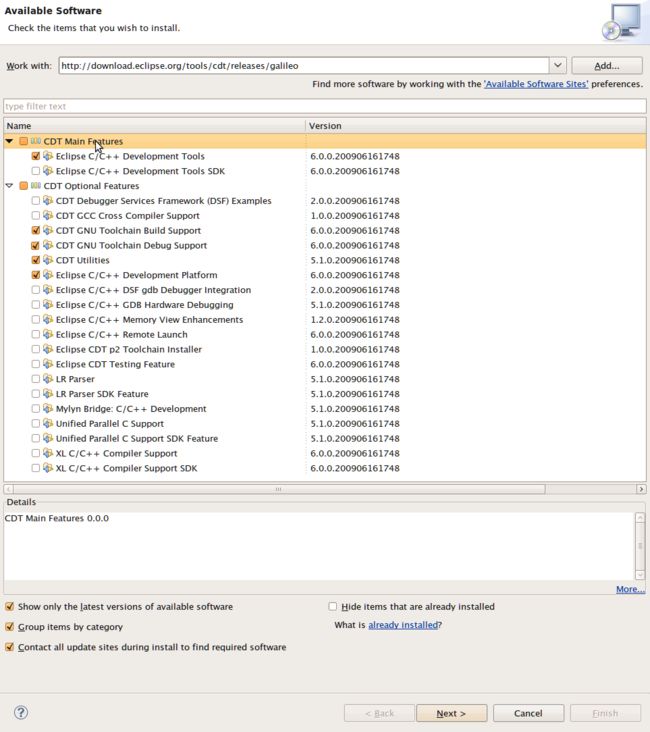This screenshot has width=650, height=732.
Task: Uncheck Eclipse C/C++ Development Tools
Action: coord(35,156)
